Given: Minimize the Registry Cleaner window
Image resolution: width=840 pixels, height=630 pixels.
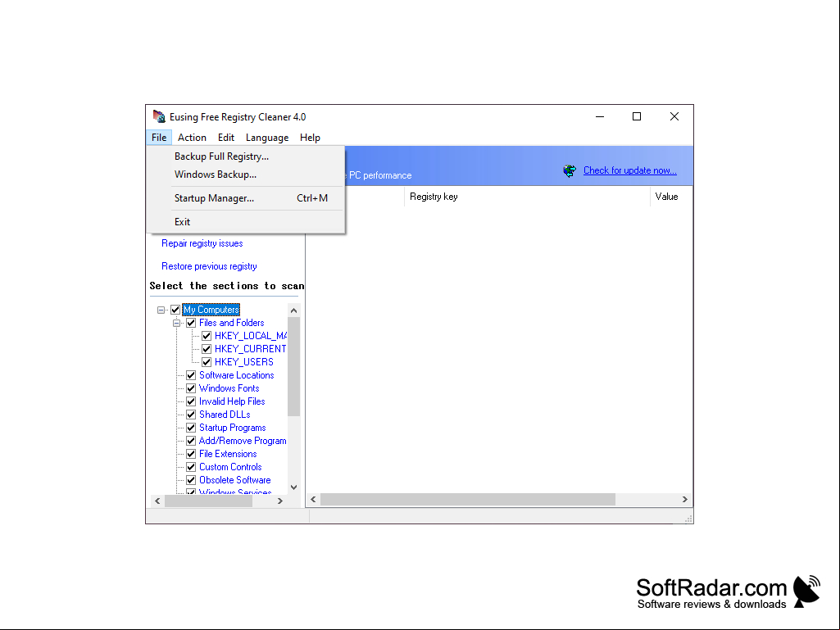Looking at the screenshot, I should pyautogui.click(x=600, y=117).
